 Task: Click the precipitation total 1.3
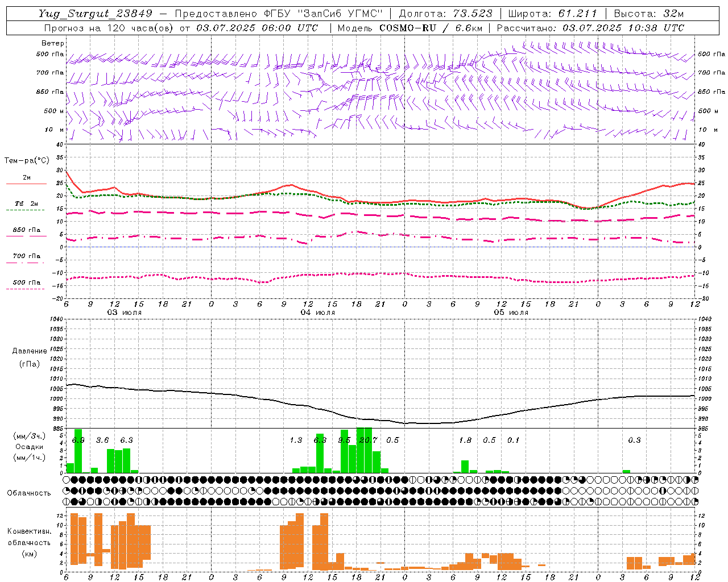click(x=296, y=440)
